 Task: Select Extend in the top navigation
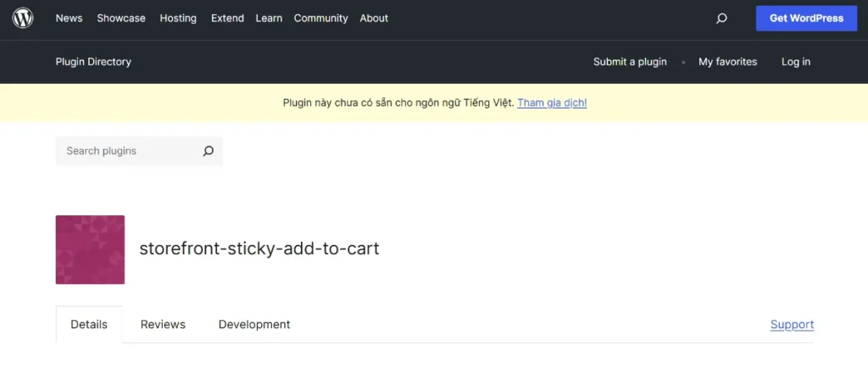coord(227,18)
